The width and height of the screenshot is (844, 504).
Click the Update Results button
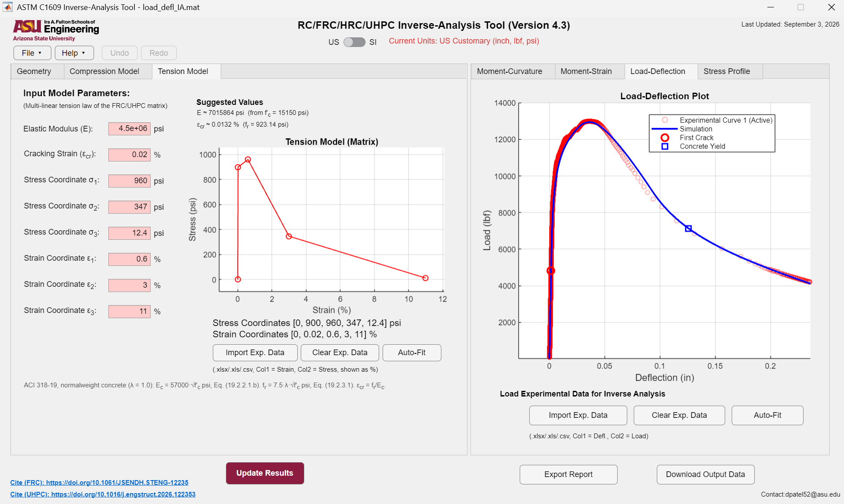coord(265,473)
